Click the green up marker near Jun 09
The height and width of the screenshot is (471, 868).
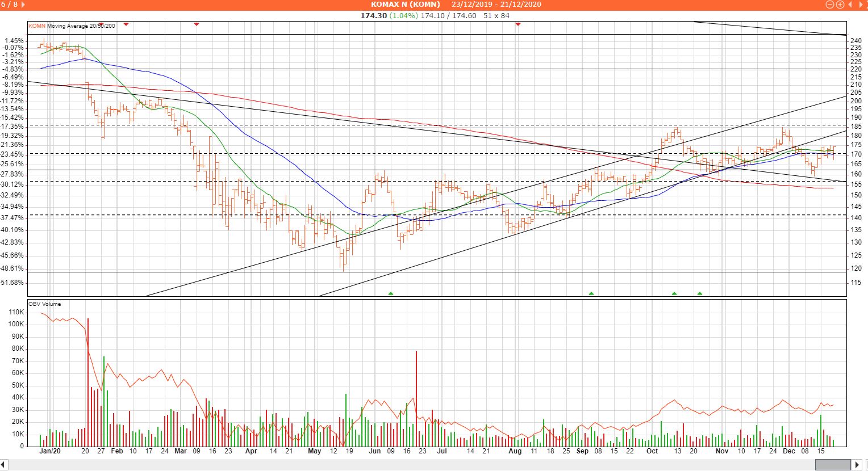[x=391, y=293]
